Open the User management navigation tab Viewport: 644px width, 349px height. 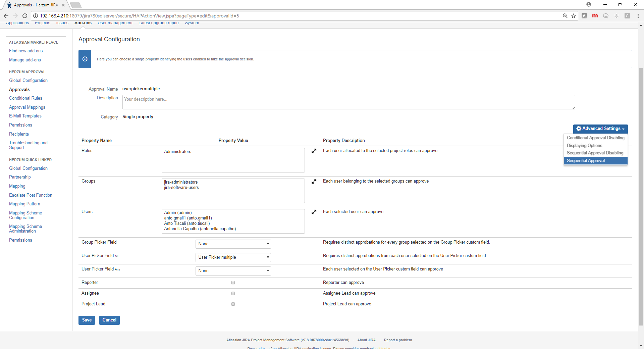coord(115,23)
